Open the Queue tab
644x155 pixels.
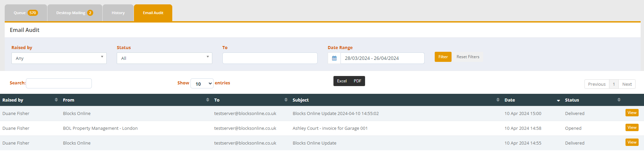[x=26, y=13]
